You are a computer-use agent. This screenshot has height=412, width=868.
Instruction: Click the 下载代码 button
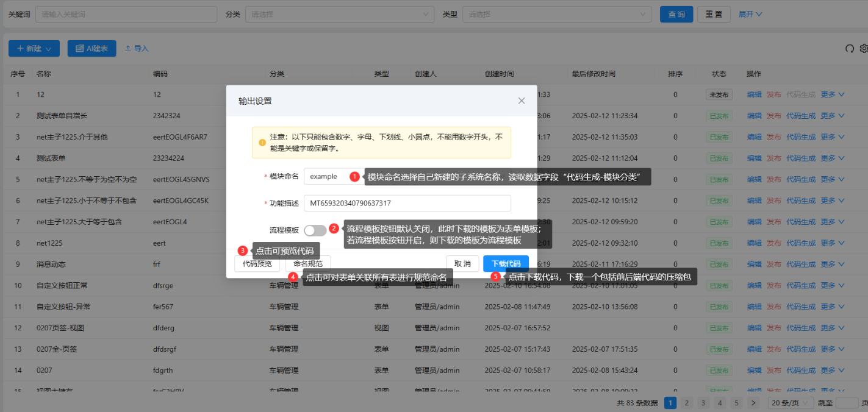coord(506,264)
